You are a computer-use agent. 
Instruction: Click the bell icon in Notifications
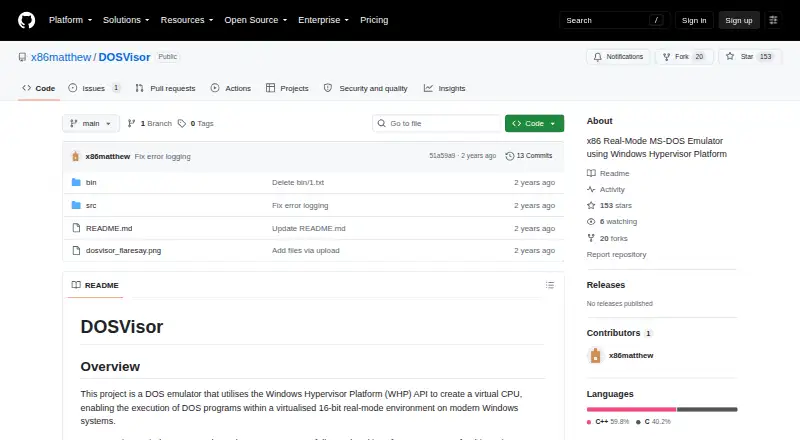click(597, 57)
